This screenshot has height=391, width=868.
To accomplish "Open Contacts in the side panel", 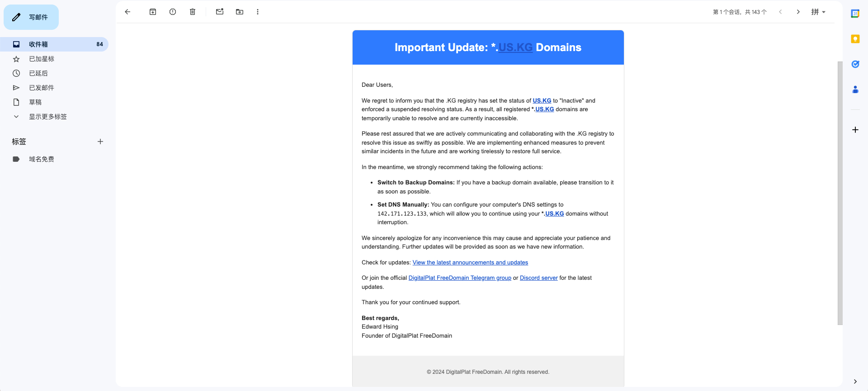I will [855, 90].
